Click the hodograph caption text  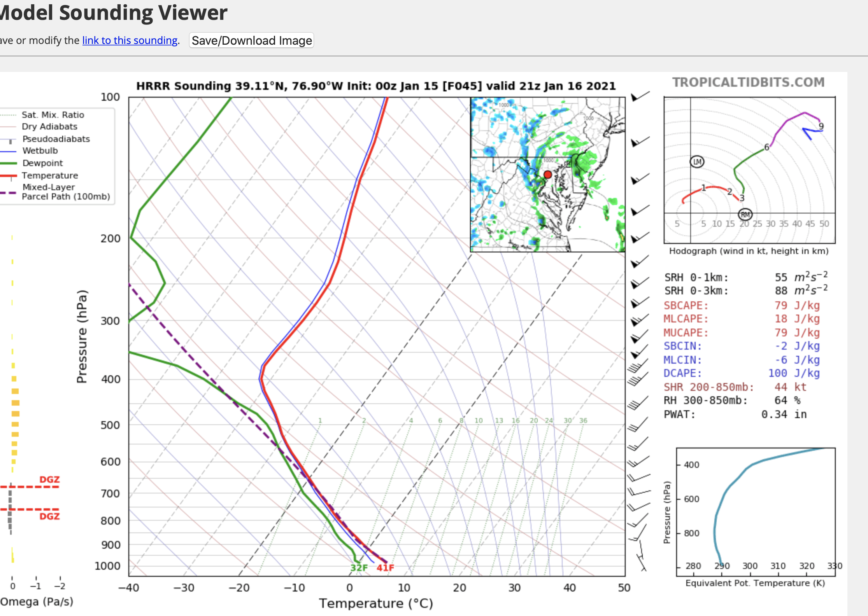pyautogui.click(x=749, y=251)
